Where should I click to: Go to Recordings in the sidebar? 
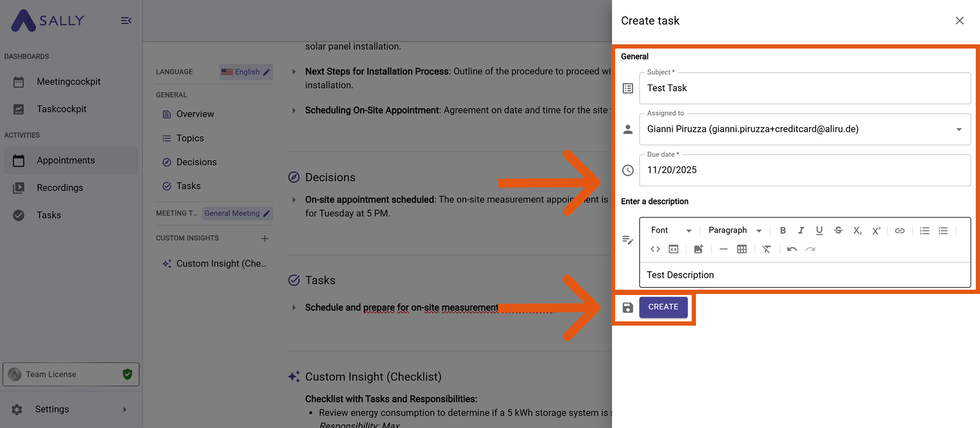(60, 188)
